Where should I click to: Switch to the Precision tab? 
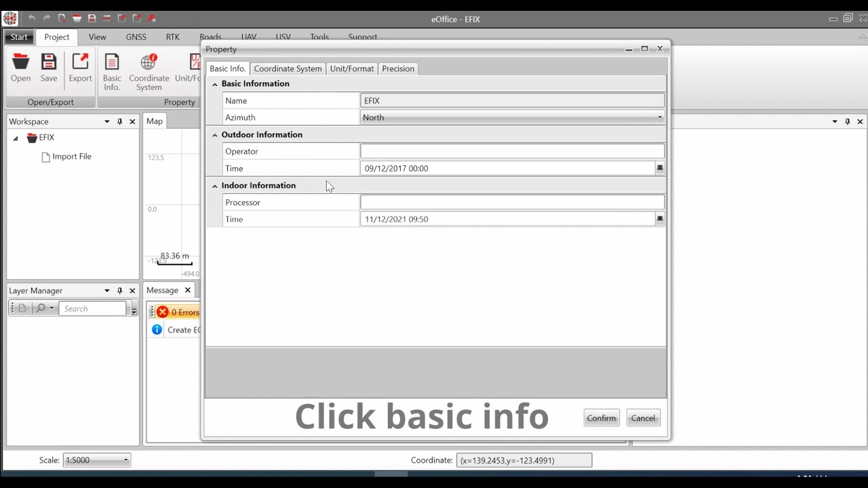pos(398,68)
